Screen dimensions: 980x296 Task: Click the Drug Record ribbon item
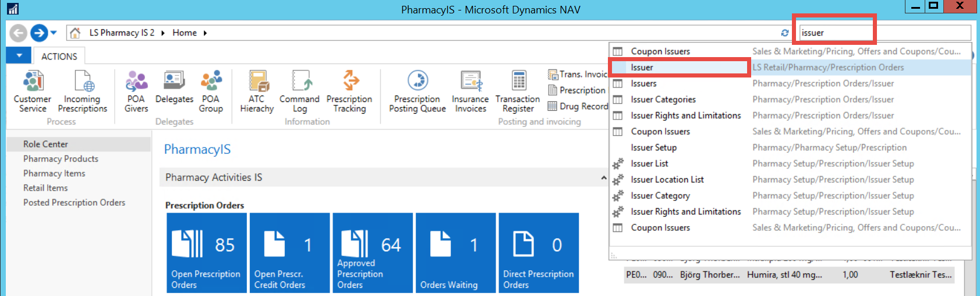[x=578, y=106]
